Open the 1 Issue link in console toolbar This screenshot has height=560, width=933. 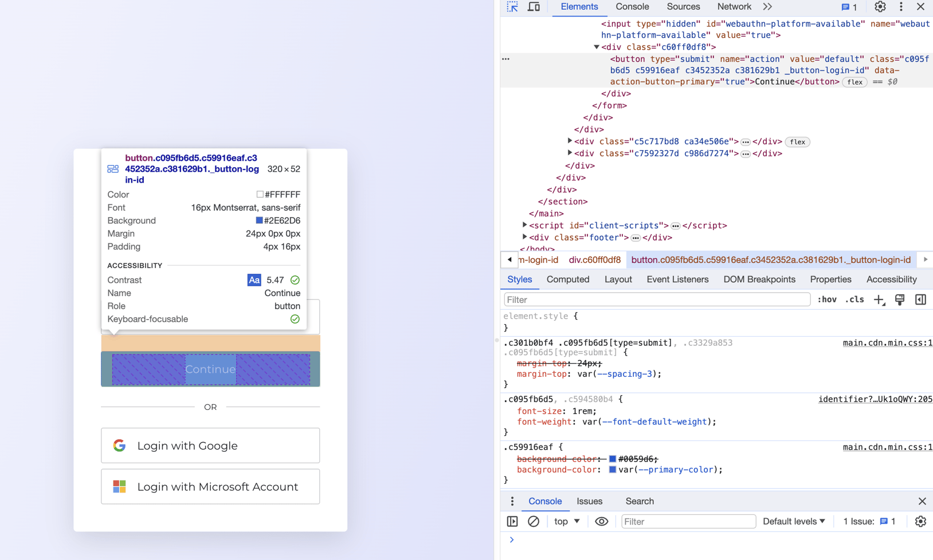869,521
